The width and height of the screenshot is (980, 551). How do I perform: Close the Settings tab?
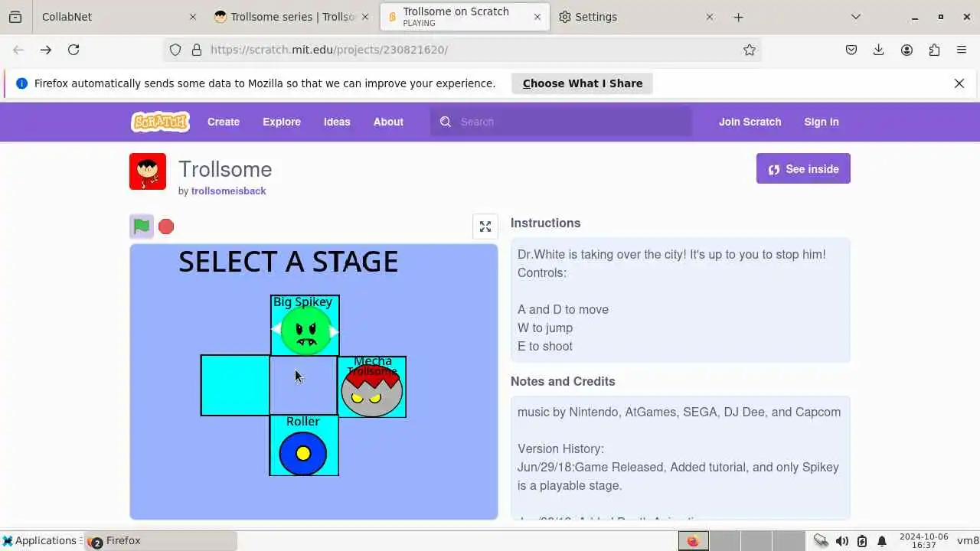coord(709,17)
